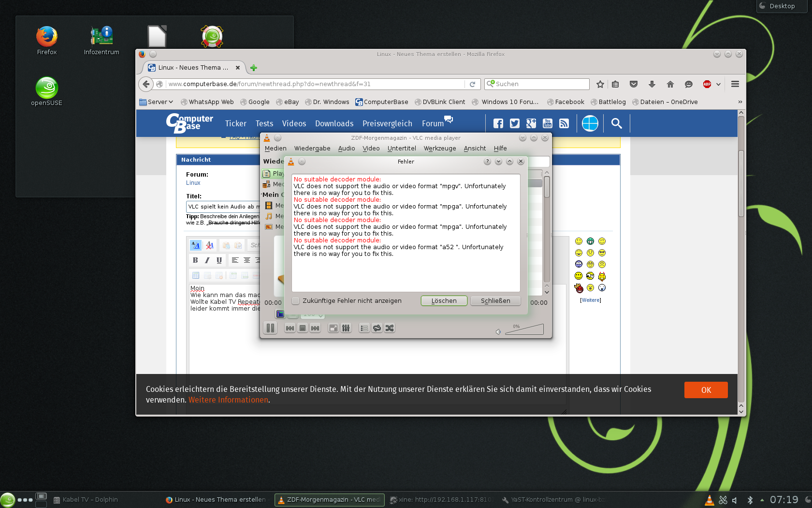Open the 'Weitere Informationen' cookie link
Screen dimensions: 812x508
click(x=228, y=400)
